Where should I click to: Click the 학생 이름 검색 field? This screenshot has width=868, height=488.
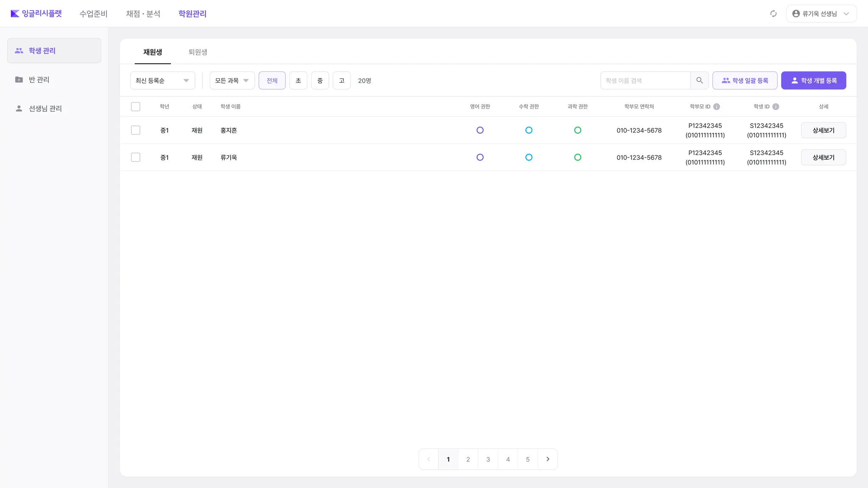point(645,80)
